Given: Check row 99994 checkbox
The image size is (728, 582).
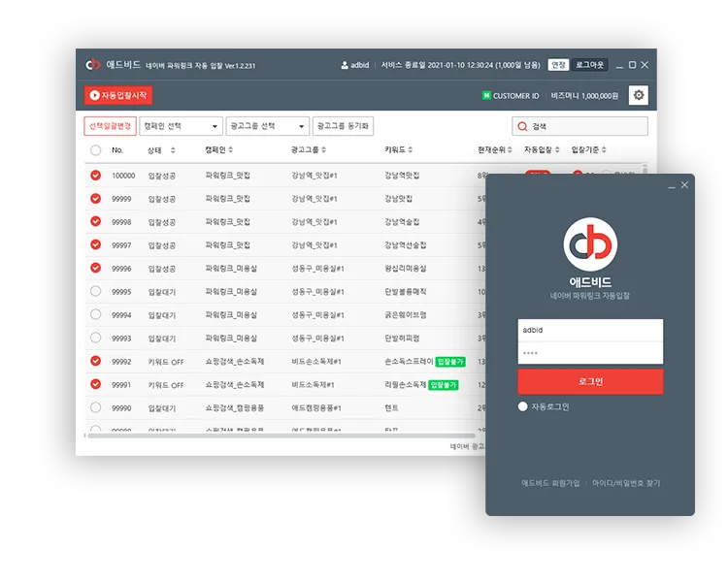Looking at the screenshot, I should 96,314.
